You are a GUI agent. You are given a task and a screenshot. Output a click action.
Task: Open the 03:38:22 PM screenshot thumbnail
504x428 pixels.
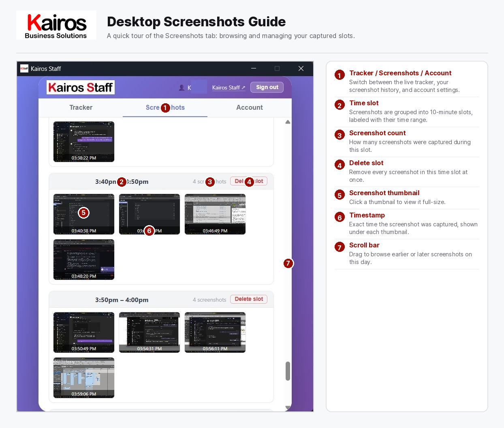tap(84, 142)
